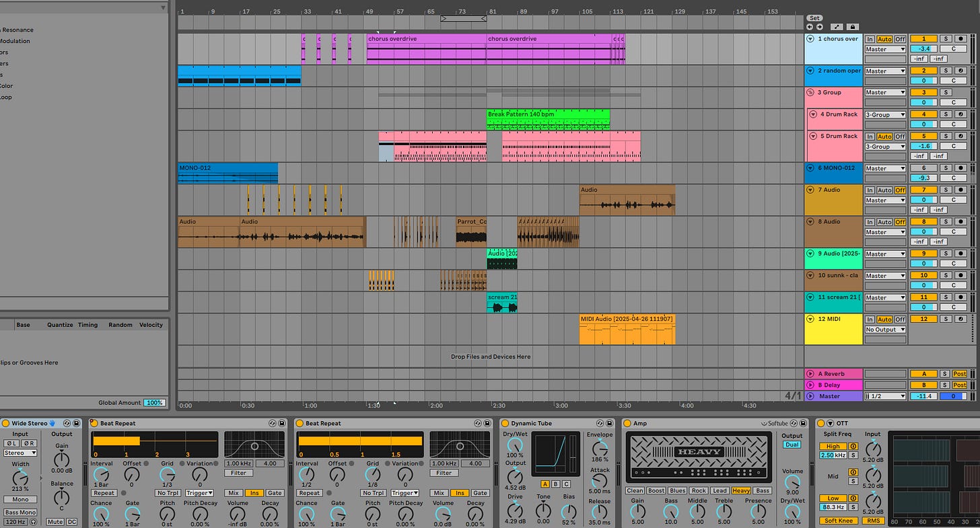Select the Blues amp type

[x=678, y=490]
